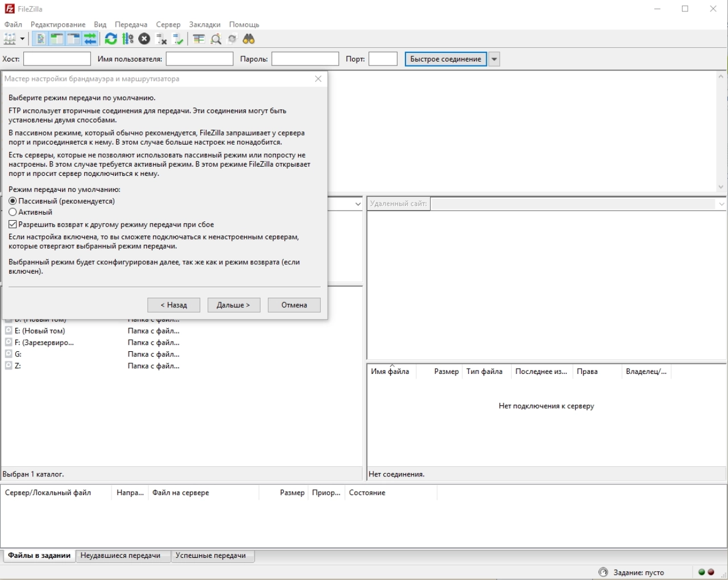Screen dimensions: 728x580
Task: Open the Файл menu
Action: (13, 24)
